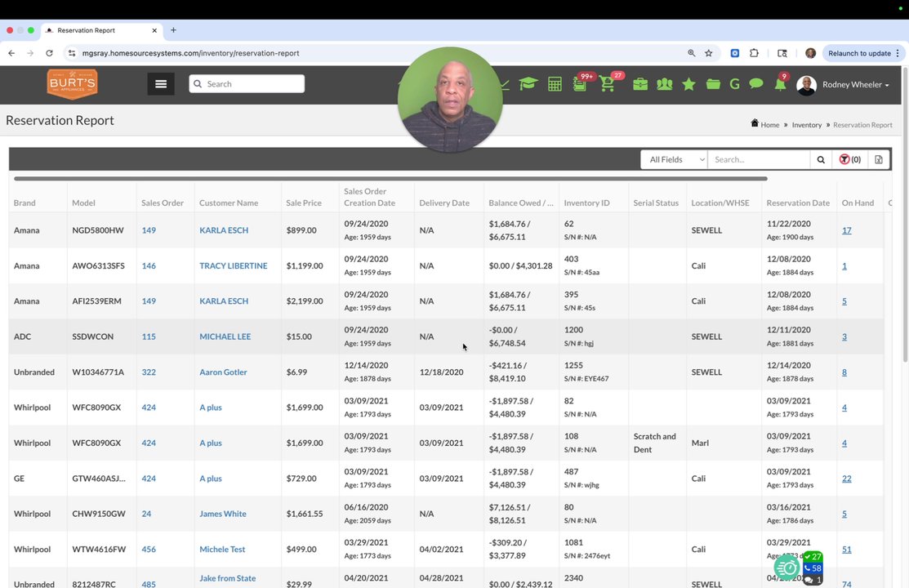Sort by Delivery Date column header

(x=444, y=203)
